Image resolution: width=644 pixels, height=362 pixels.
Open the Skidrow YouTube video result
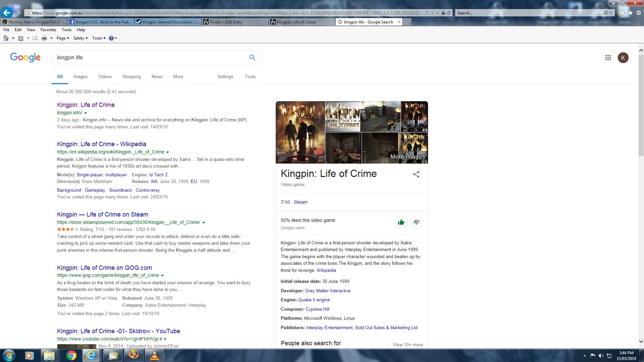click(x=118, y=331)
